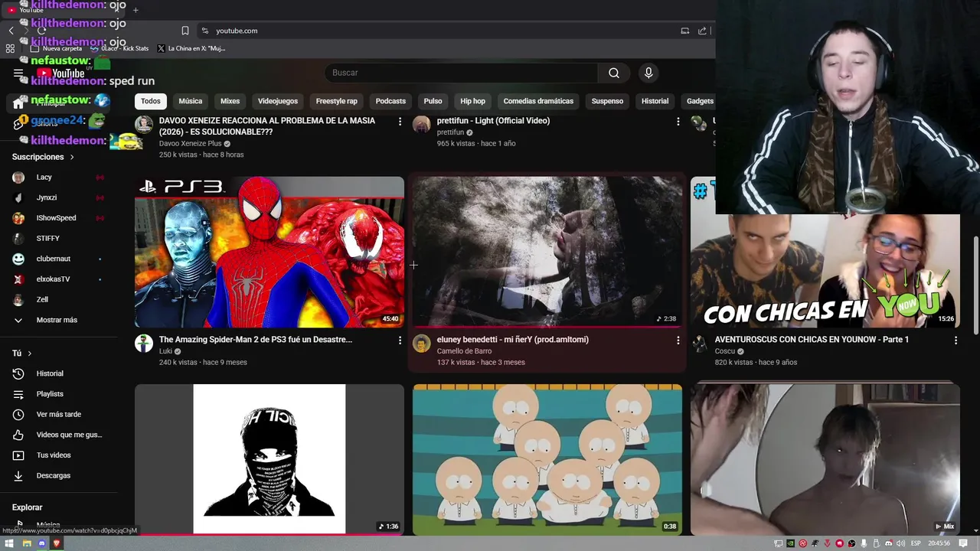The height and width of the screenshot is (551, 980).
Task: Open Nueva carpeta bookmarks folder
Action: pos(56,48)
